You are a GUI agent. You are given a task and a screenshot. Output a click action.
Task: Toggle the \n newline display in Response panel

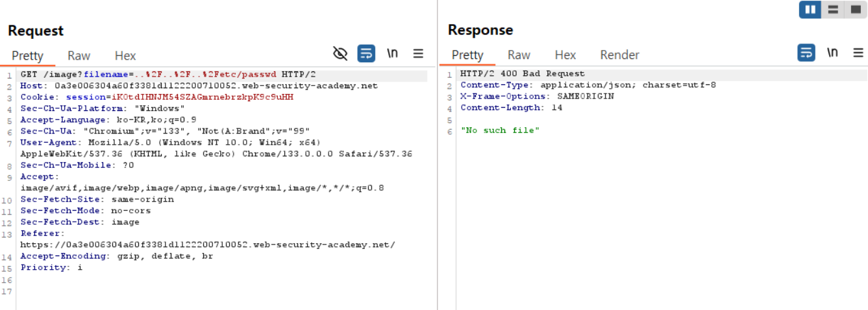tap(832, 53)
